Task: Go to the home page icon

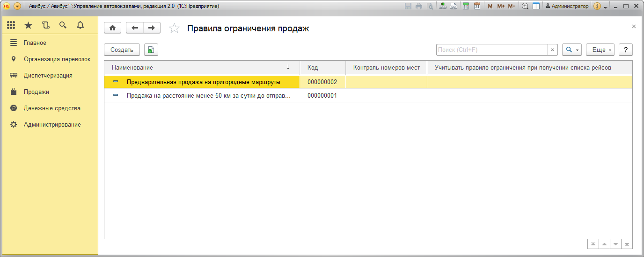Action: point(112,28)
